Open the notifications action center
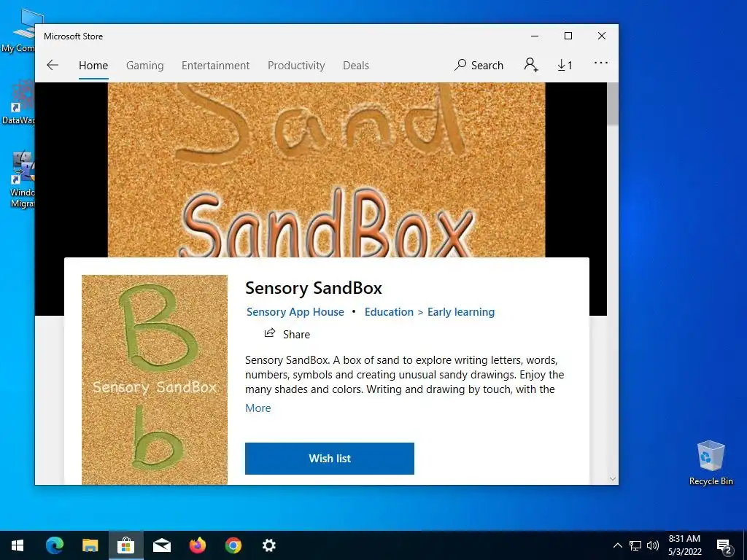747x560 pixels. click(724, 545)
